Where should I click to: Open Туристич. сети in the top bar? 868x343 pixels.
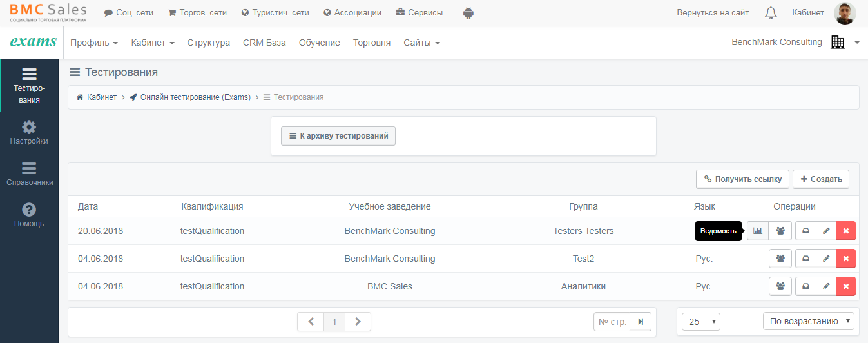[275, 13]
